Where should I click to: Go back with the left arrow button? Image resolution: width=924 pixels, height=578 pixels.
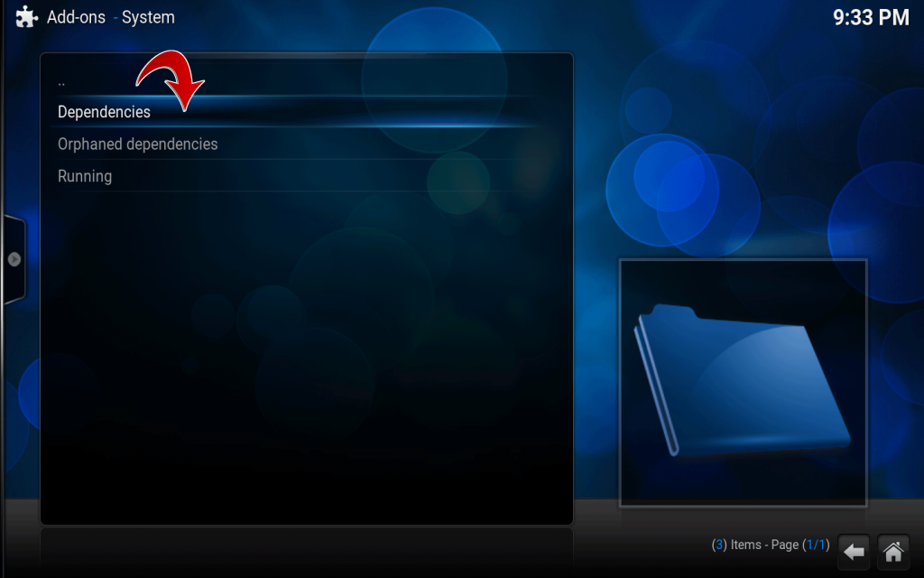point(854,552)
